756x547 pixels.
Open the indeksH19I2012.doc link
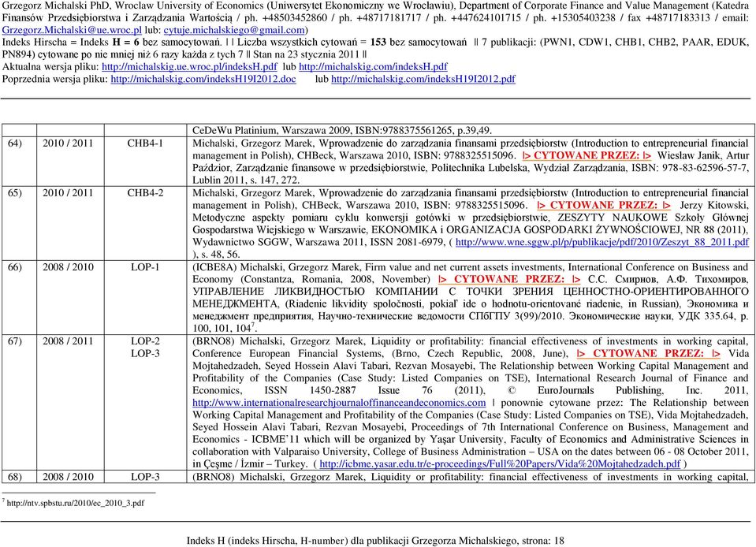tap(203, 79)
